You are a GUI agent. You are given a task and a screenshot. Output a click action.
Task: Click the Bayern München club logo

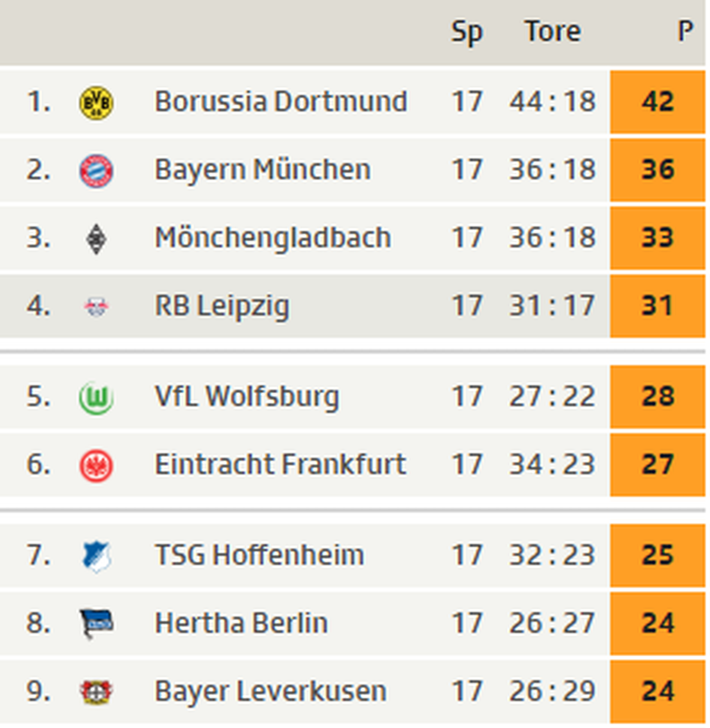click(x=96, y=171)
